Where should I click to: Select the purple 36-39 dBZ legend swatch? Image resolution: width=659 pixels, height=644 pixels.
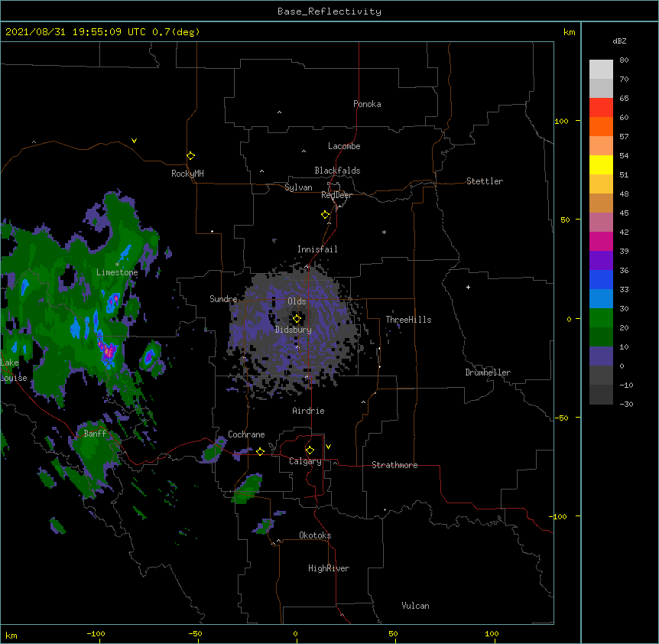pyautogui.click(x=601, y=260)
